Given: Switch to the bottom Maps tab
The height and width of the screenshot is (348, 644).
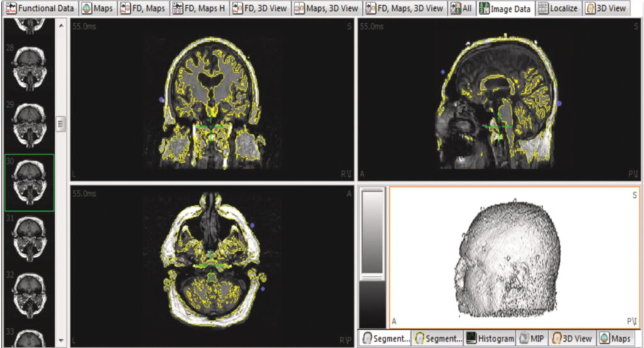Looking at the screenshot, I should [615, 339].
